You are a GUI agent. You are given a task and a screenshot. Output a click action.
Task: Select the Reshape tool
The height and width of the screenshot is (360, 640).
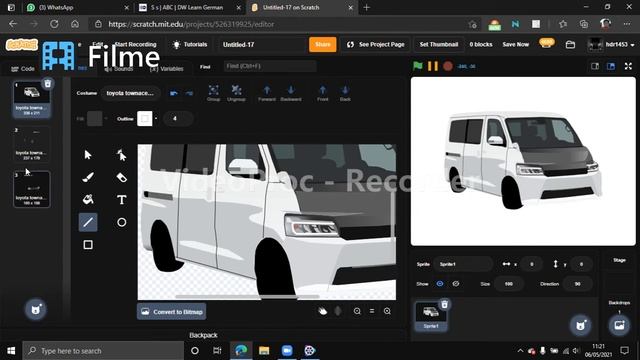[x=121, y=155]
